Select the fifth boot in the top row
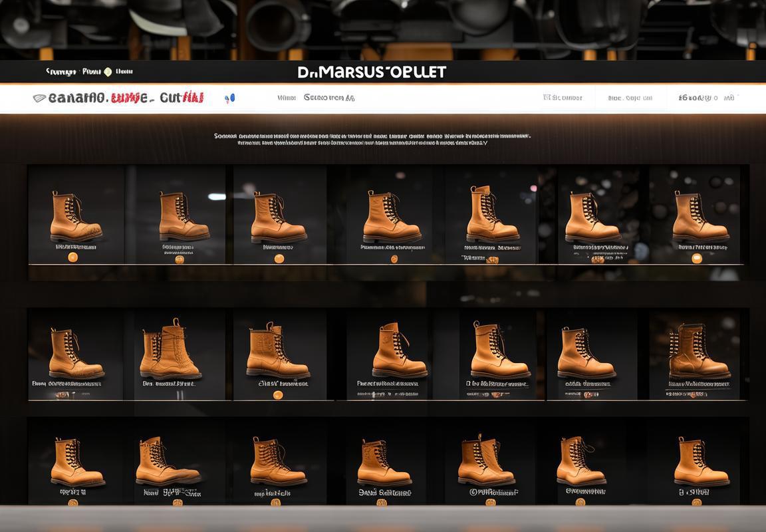The width and height of the screenshot is (766, 532). (493, 214)
